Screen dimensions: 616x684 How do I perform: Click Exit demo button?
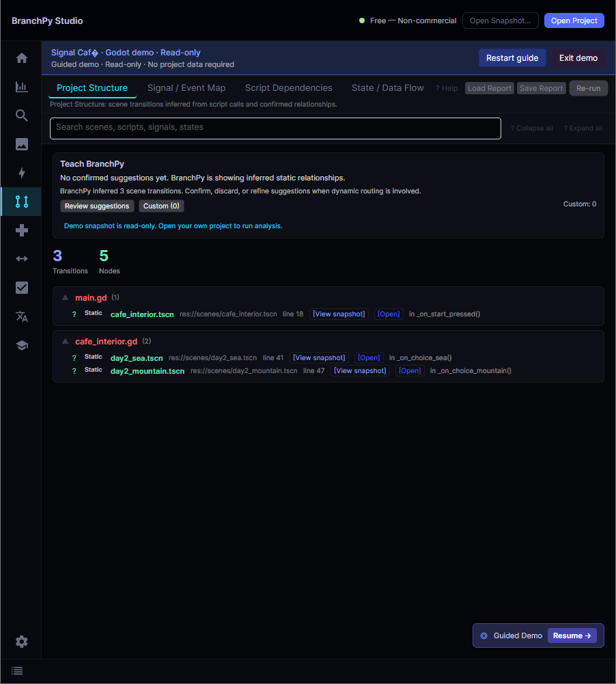(578, 58)
